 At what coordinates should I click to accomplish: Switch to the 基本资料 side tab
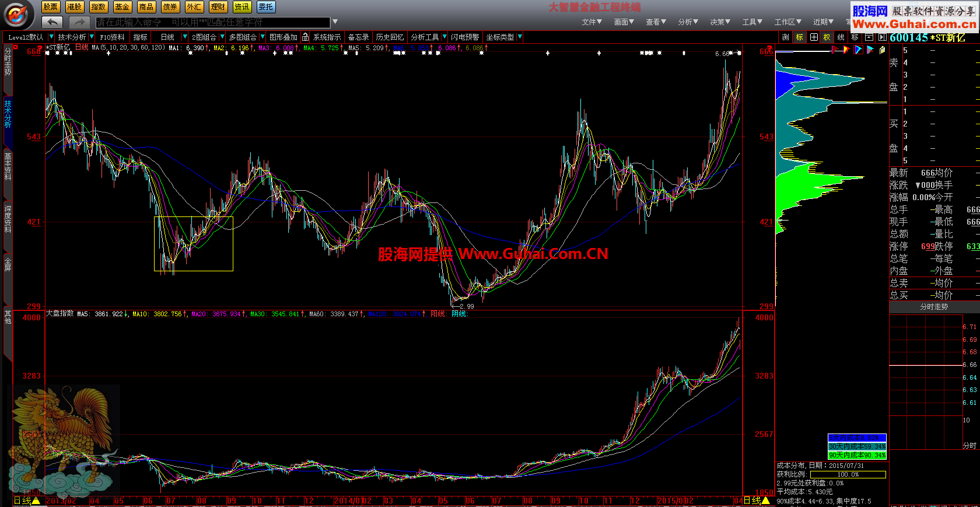pyautogui.click(x=8, y=166)
